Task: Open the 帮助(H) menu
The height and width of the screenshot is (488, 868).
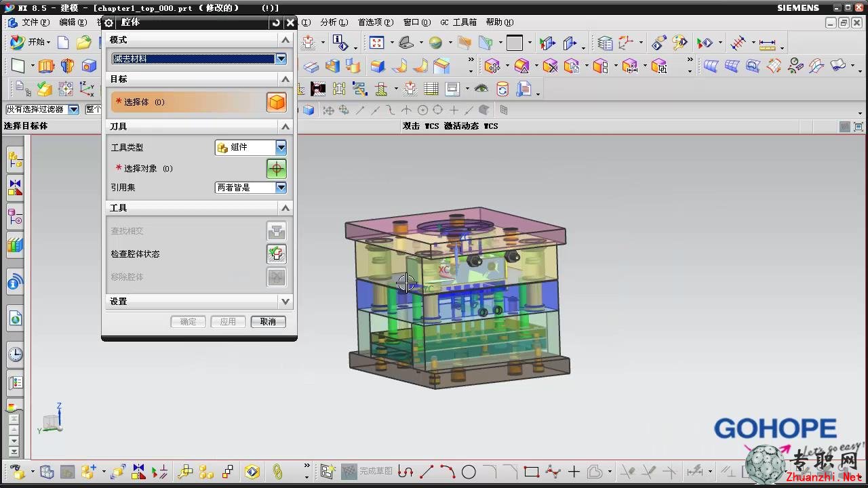Action: (x=500, y=22)
